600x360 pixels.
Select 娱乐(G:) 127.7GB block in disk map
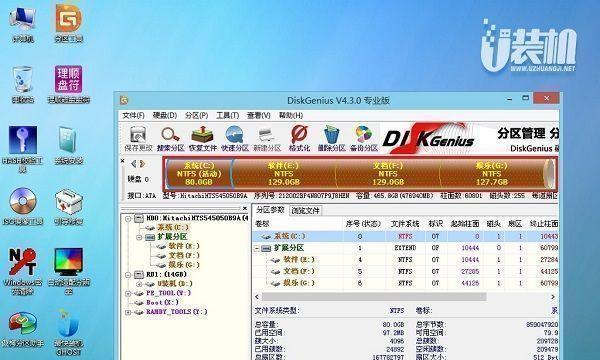click(492, 174)
